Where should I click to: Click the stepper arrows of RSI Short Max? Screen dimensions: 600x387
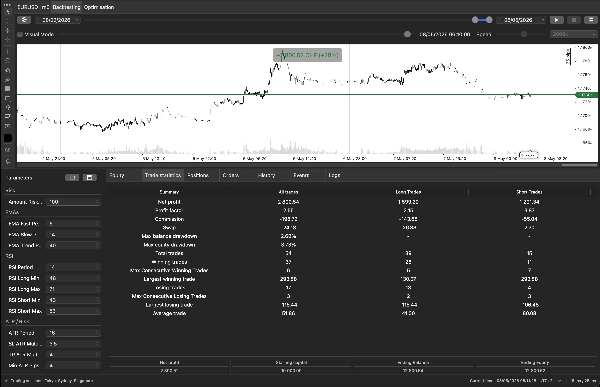[98, 311]
